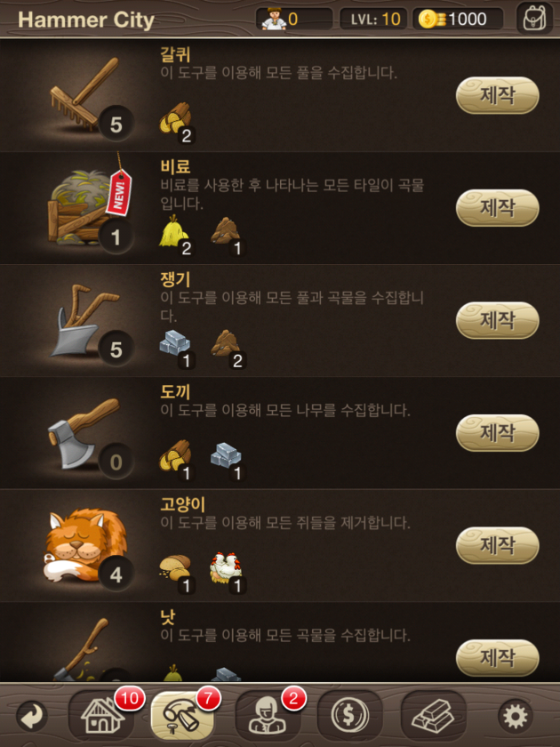Tap the fertilizer pile with NEW tag
The image size is (560, 747).
click(x=88, y=205)
